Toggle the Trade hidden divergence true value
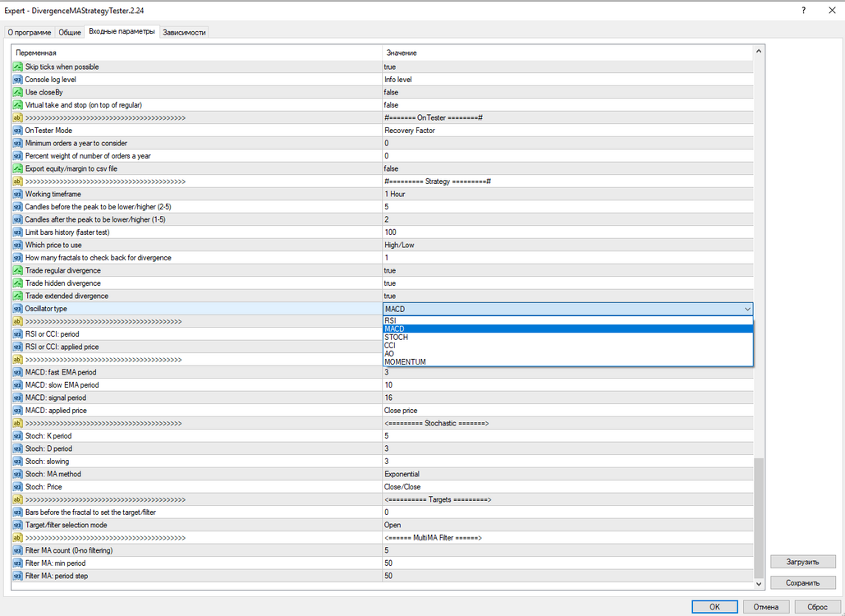 tap(389, 283)
